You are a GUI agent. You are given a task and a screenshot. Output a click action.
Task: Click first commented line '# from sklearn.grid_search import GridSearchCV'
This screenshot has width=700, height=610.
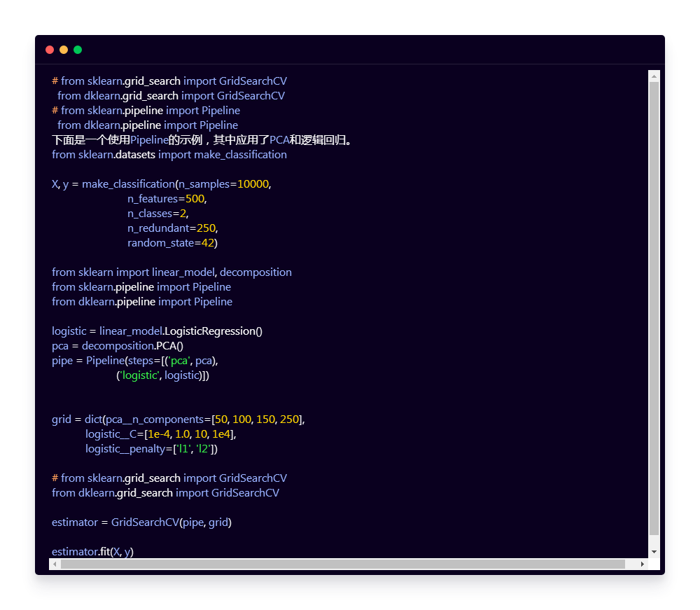(169, 81)
